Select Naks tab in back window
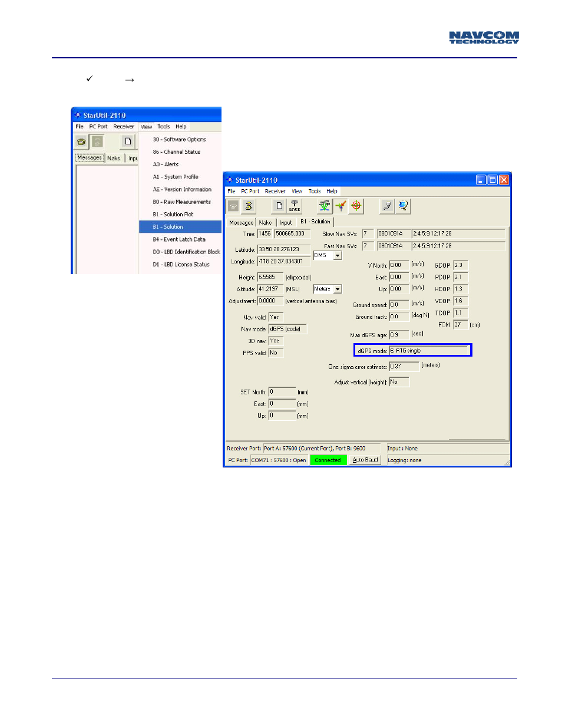 [114, 159]
